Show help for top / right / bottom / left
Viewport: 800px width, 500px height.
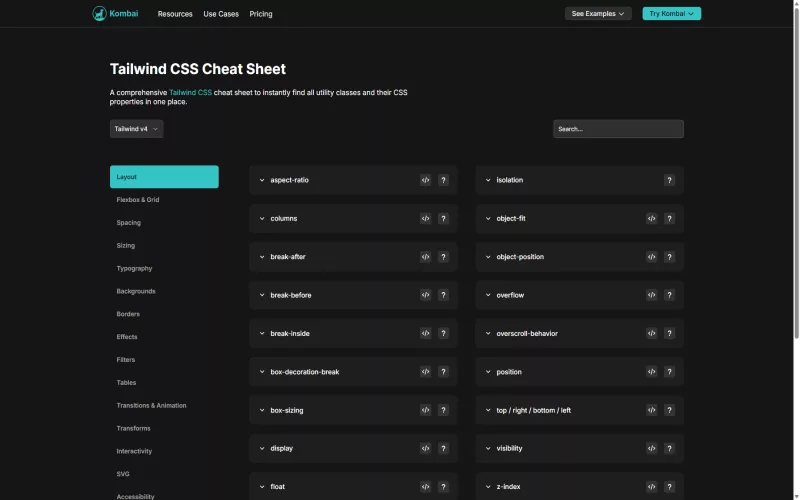(669, 410)
